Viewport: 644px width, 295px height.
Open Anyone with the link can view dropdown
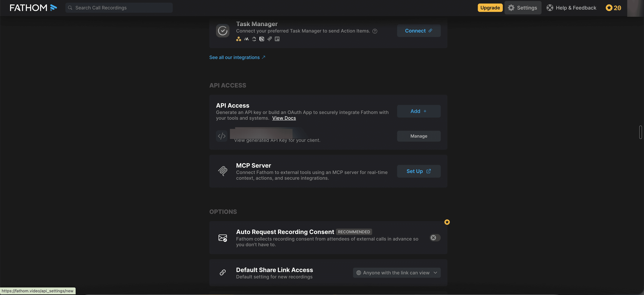pyautogui.click(x=397, y=273)
